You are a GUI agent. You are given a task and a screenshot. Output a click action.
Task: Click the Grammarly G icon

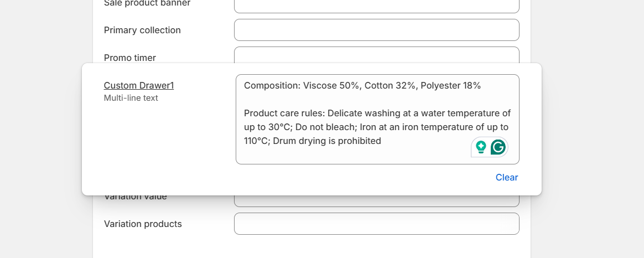(498, 147)
